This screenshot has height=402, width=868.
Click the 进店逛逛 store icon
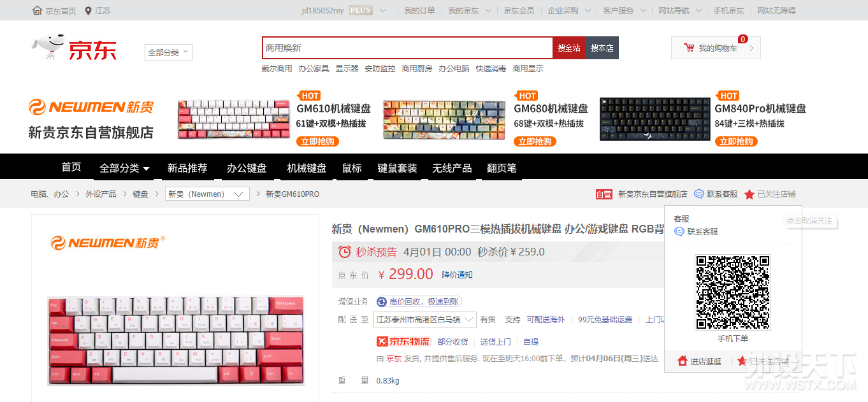pyautogui.click(x=683, y=361)
